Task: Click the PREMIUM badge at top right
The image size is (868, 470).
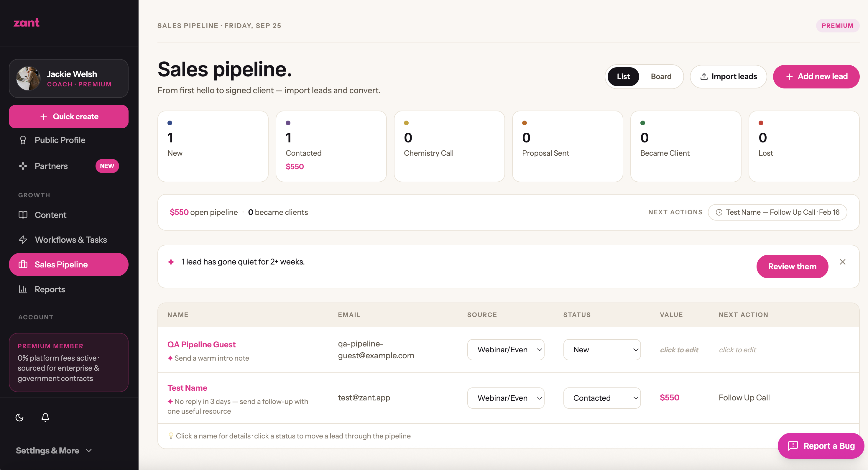Action: 837,26
